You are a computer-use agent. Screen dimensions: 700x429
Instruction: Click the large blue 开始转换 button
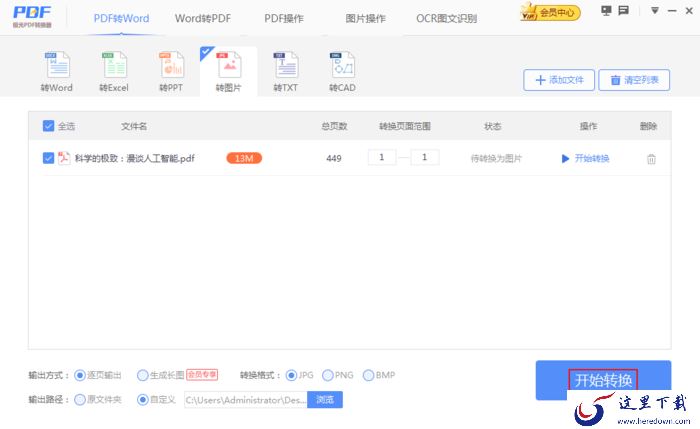click(x=603, y=380)
